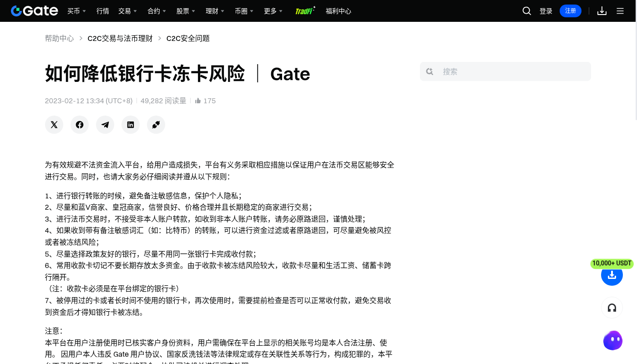Open the hamburger menu icon
This screenshot has height=364, width=637.
click(x=620, y=11)
